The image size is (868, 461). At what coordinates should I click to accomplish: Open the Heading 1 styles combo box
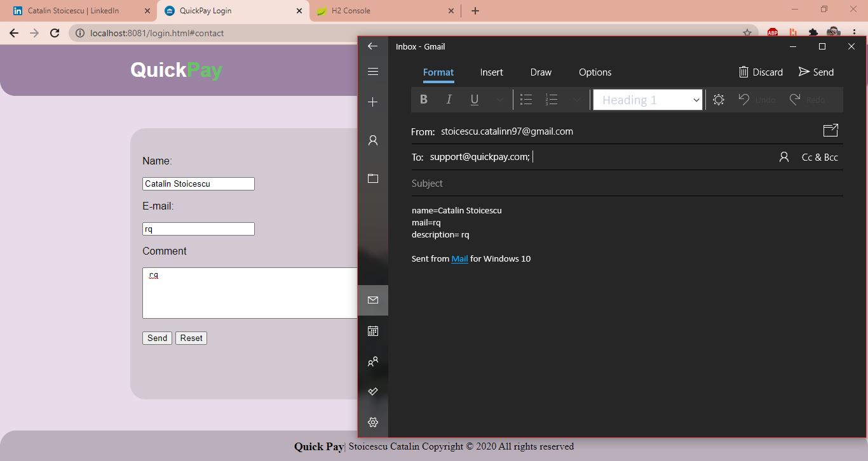(648, 100)
